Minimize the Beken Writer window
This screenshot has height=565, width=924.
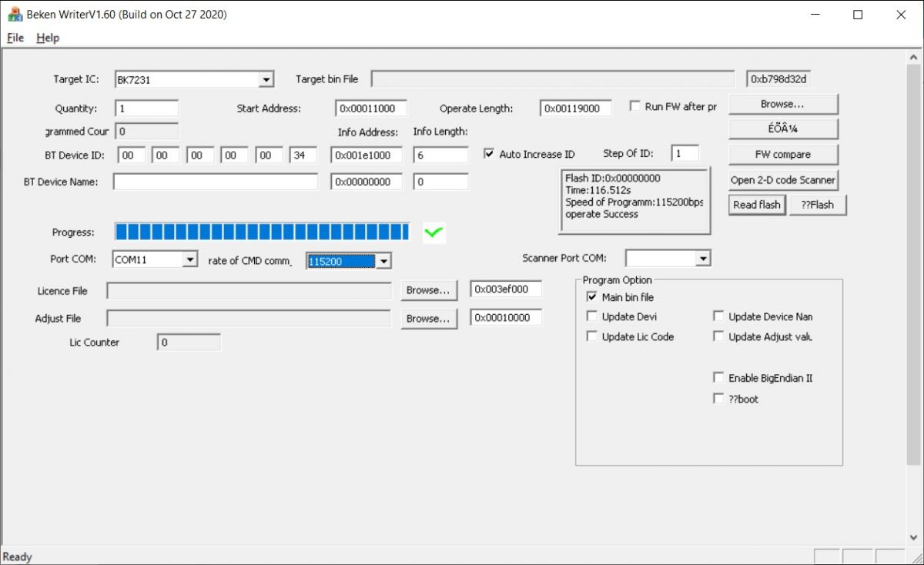click(815, 15)
